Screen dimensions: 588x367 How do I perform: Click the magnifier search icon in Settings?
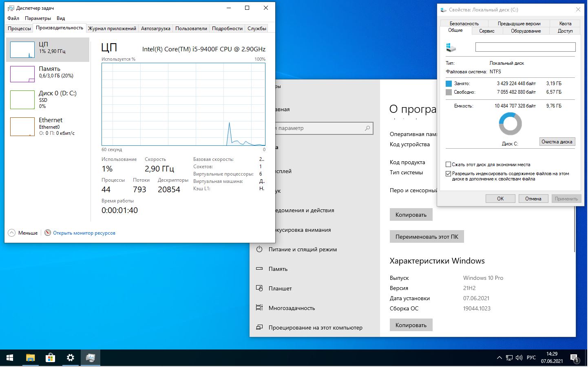tap(367, 128)
